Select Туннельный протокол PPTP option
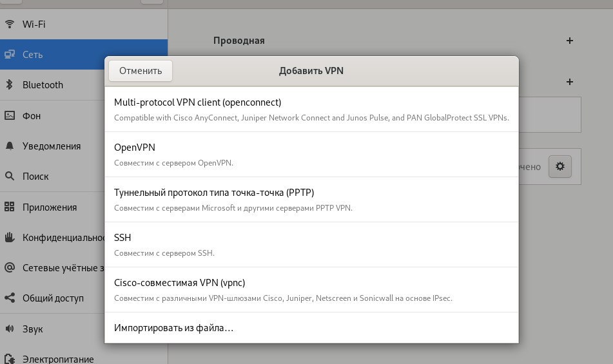This screenshot has height=364, width=613. tap(311, 200)
